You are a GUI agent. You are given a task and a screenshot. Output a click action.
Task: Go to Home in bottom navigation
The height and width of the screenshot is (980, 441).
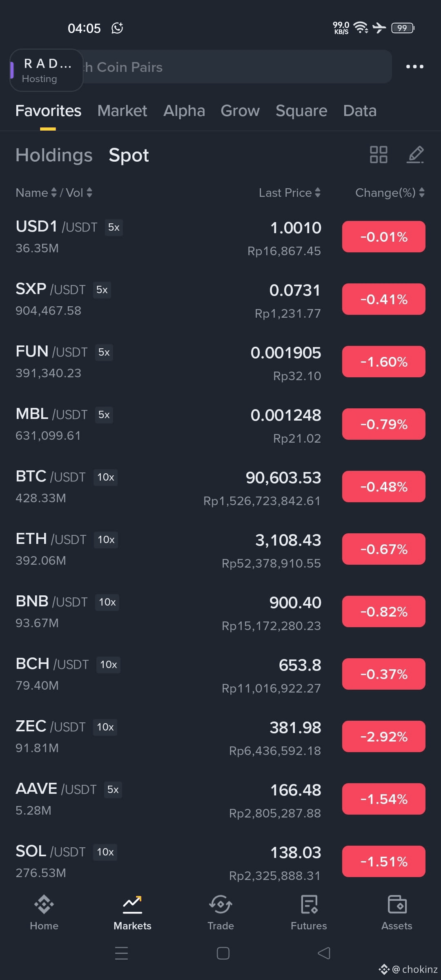(x=44, y=913)
